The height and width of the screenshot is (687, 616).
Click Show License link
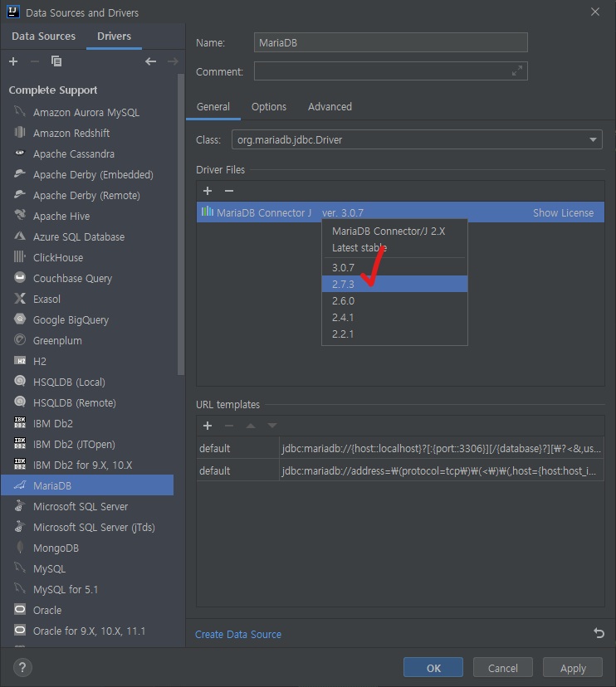click(x=563, y=213)
